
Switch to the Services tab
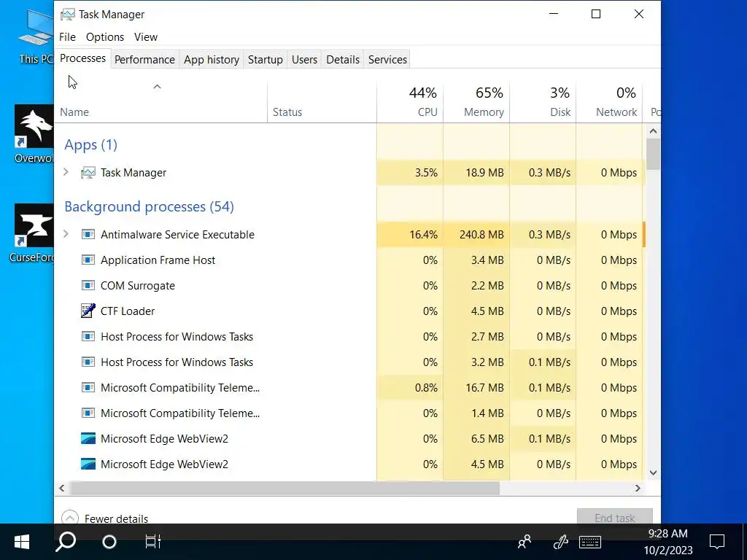[388, 60]
